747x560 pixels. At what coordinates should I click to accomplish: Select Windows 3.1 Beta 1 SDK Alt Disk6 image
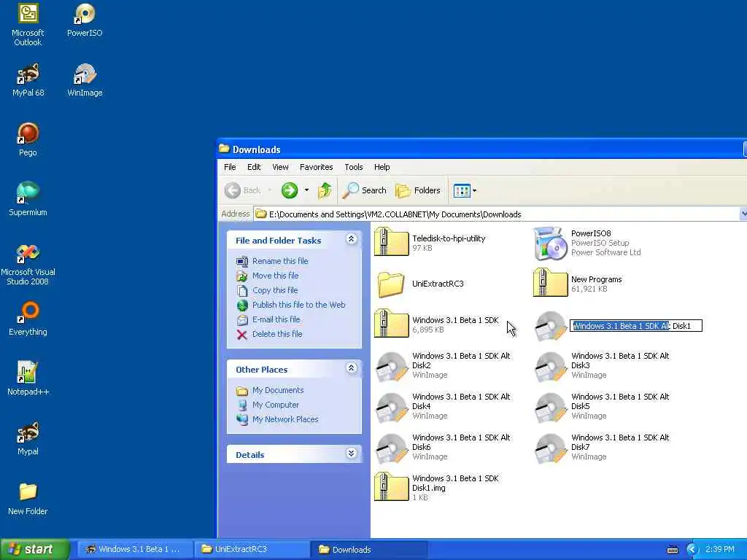click(443, 447)
